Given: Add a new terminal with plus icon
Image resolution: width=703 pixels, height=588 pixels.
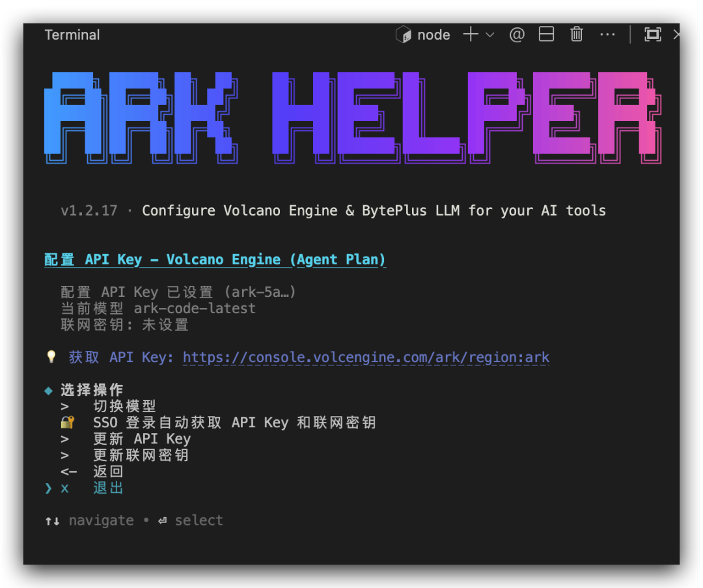Looking at the screenshot, I should coord(471,34).
